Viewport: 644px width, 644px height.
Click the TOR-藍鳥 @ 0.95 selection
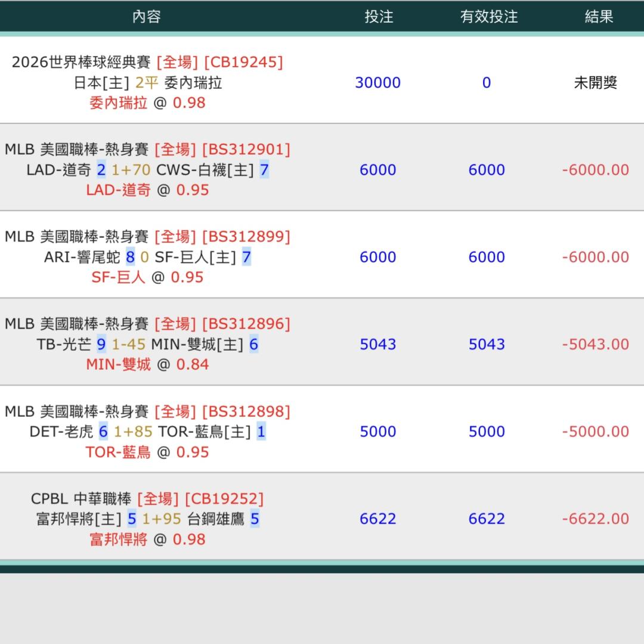tap(147, 452)
